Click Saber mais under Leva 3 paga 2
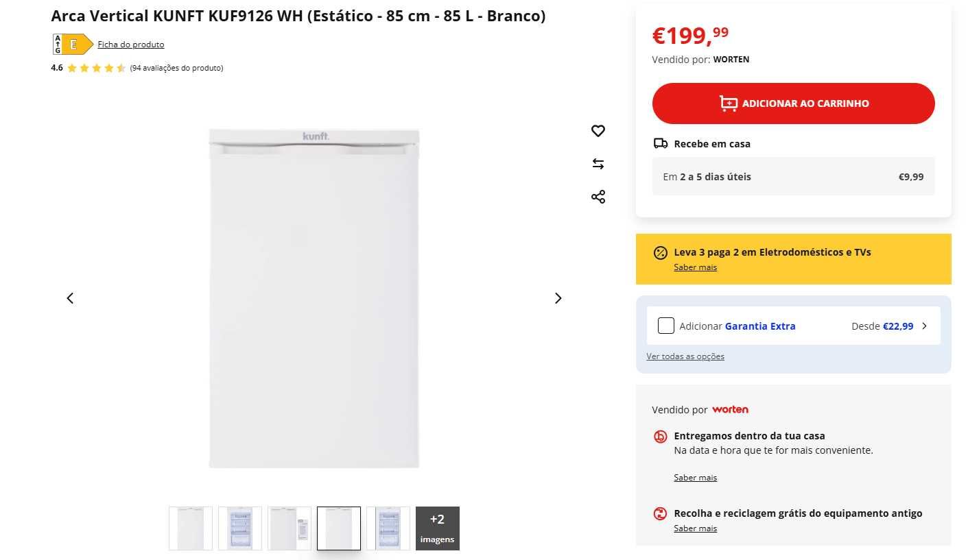Image resolution: width=968 pixels, height=560 pixels. pos(695,267)
